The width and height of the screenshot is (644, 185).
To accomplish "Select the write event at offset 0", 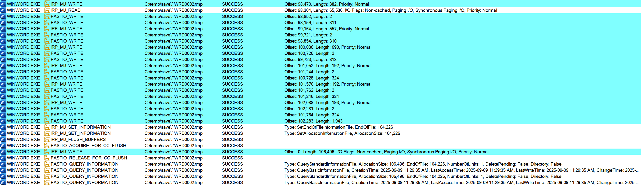I will pos(386,152).
